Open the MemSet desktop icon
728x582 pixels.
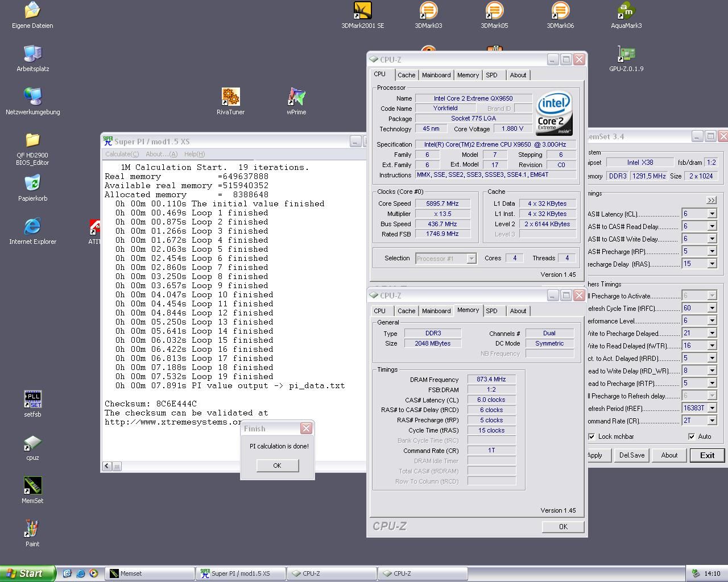32,490
